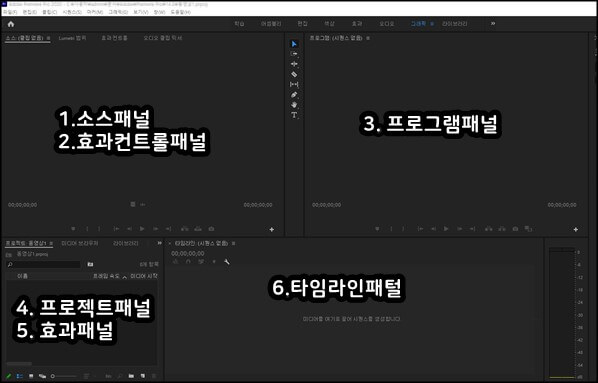This screenshot has height=383, width=598.
Task: Click the New Item icon in Project panel
Action: pyautogui.click(x=143, y=376)
